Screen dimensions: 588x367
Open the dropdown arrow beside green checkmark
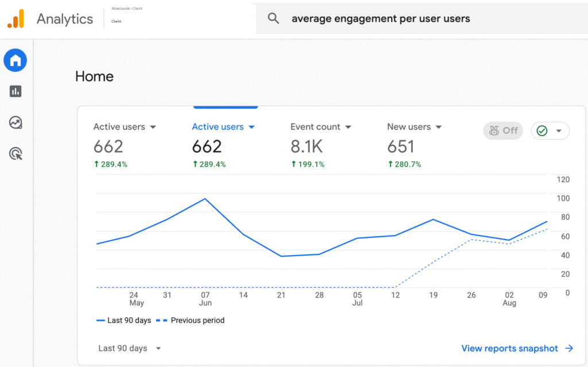pyautogui.click(x=559, y=131)
